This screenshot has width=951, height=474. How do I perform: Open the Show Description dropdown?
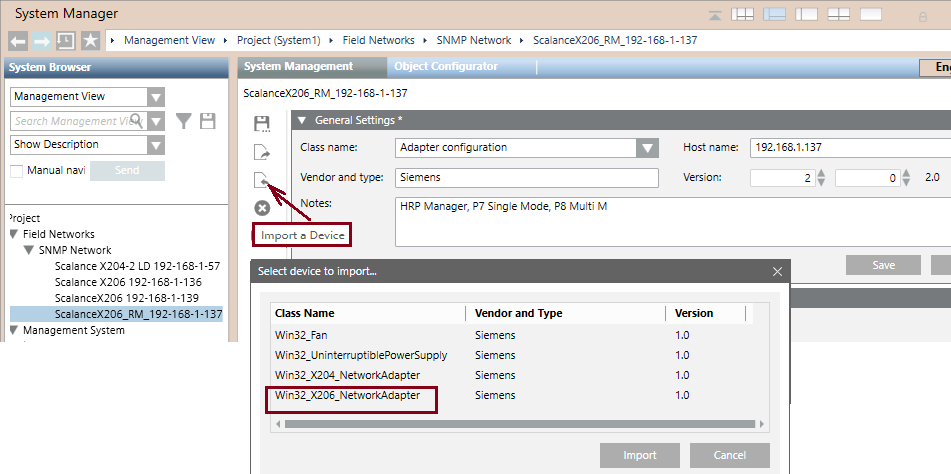click(155, 145)
